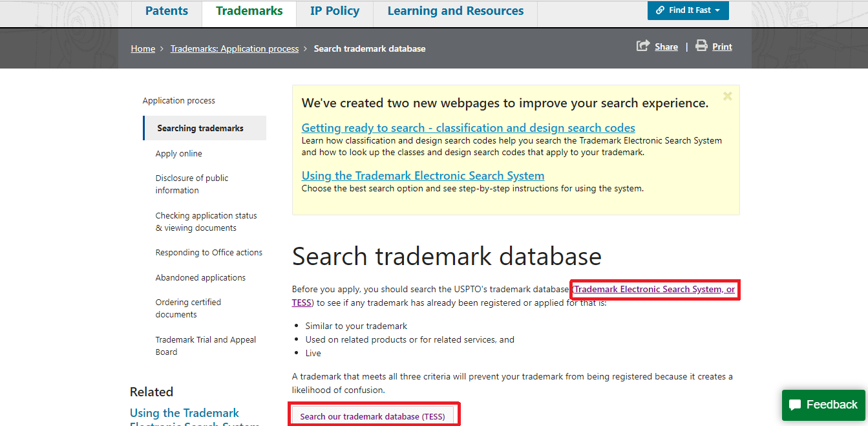Open Using the Trademark Electronic Search System link
The image size is (868, 426).
[x=423, y=176]
